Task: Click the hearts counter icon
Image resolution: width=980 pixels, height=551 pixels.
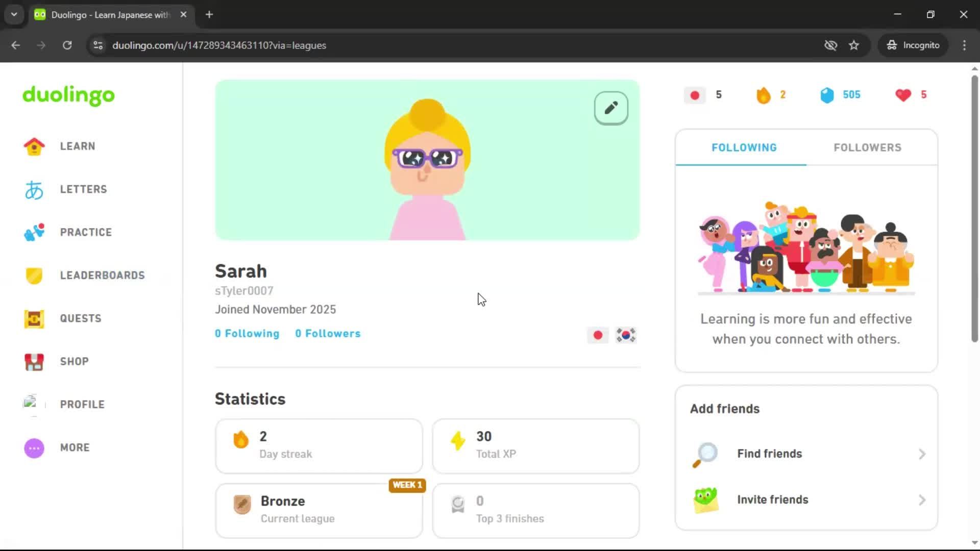Action: click(902, 95)
